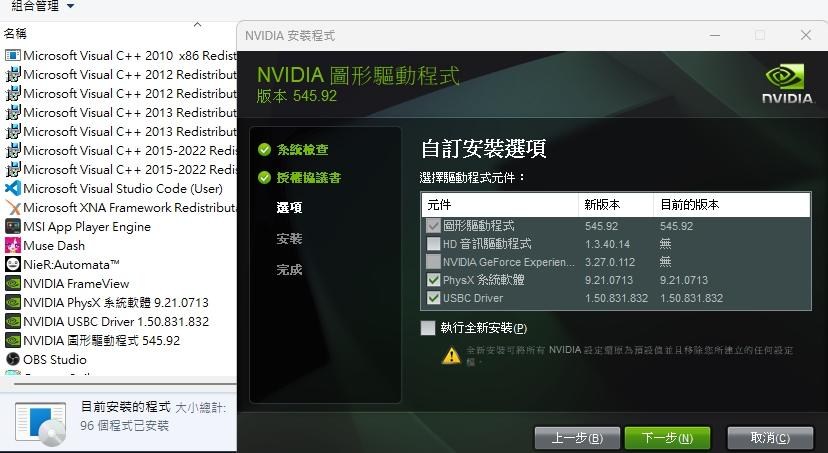
Task: Select Microsoft XNA Framework Redistributable row
Action: click(120, 207)
